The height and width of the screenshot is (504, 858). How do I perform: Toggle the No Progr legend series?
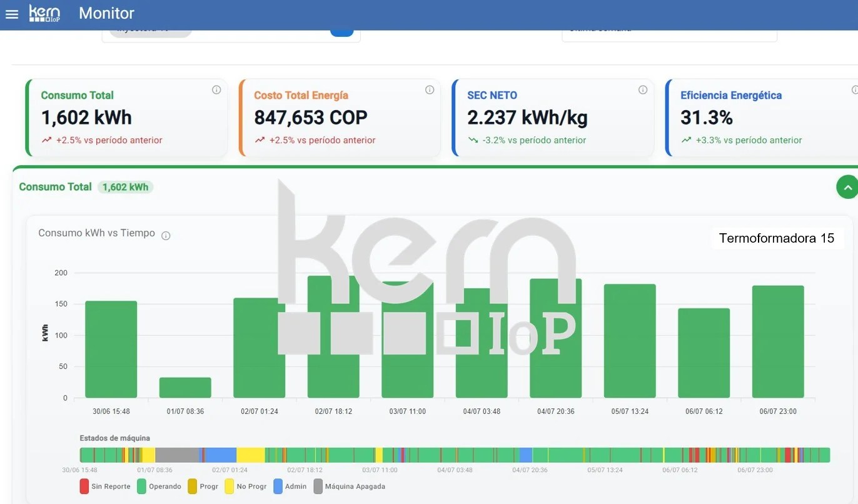click(246, 486)
